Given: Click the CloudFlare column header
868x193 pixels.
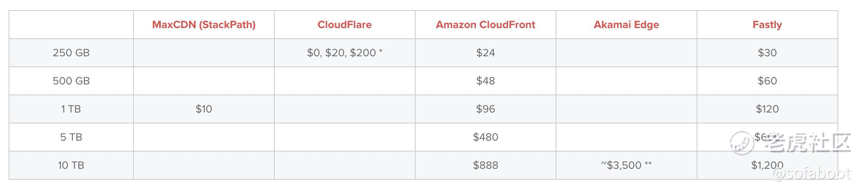Looking at the screenshot, I should (x=344, y=25).
